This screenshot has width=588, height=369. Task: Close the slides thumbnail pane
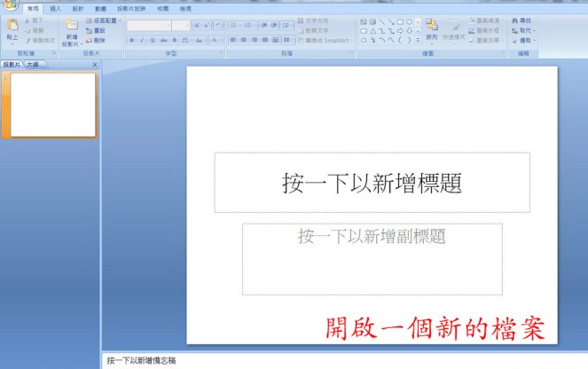click(x=95, y=65)
